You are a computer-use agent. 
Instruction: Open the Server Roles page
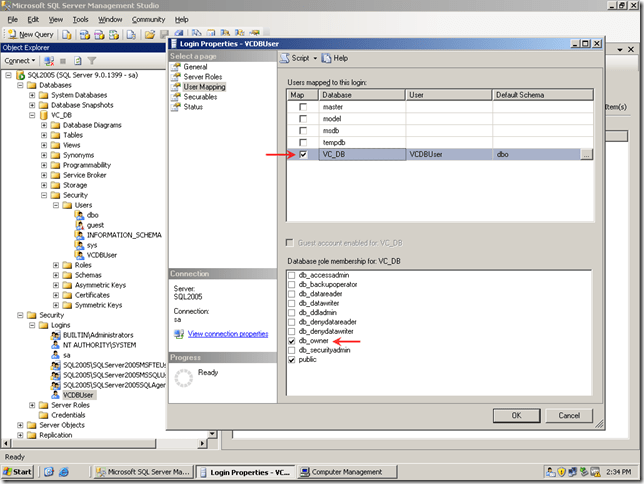[203, 77]
